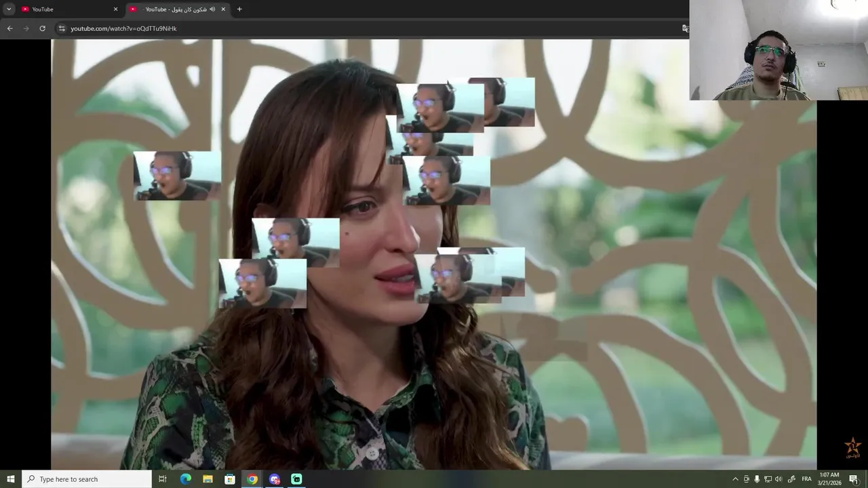Open the tab search dropdown in Chrome
The height and width of the screenshot is (488, 868).
click(x=9, y=9)
